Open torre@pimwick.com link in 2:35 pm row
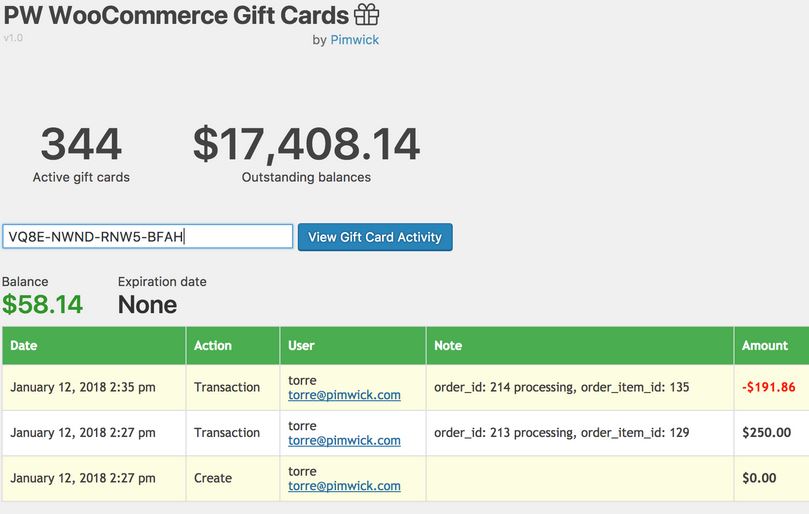Image resolution: width=809 pixels, height=514 pixels. point(344,395)
